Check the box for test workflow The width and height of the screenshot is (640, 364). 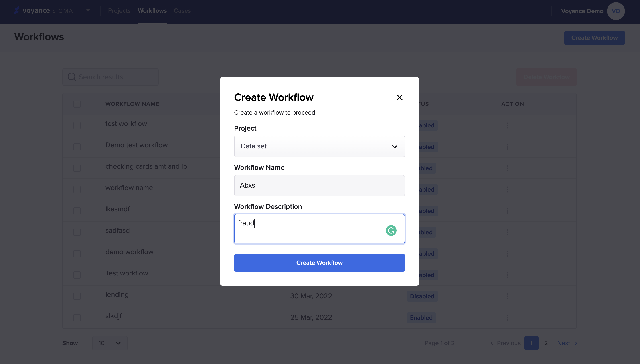(77, 125)
